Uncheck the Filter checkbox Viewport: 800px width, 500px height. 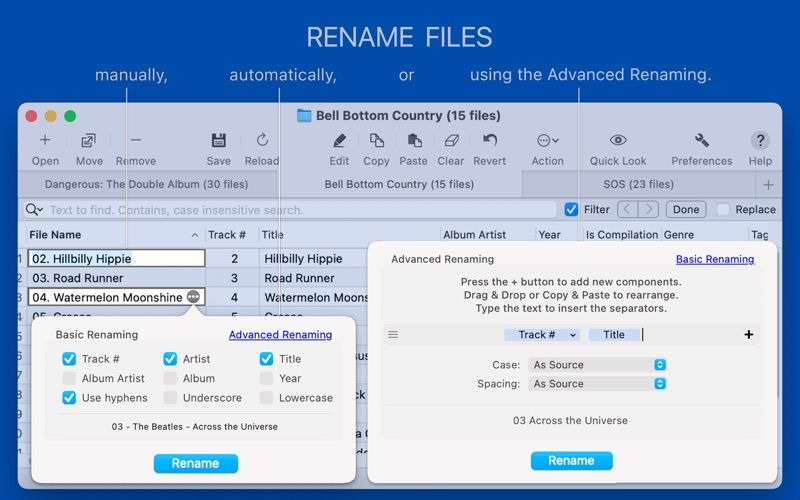[571, 210]
